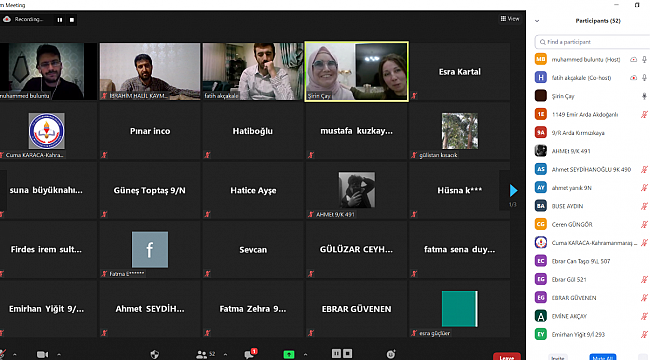Open the Participants icon in toolbar

(x=201, y=354)
